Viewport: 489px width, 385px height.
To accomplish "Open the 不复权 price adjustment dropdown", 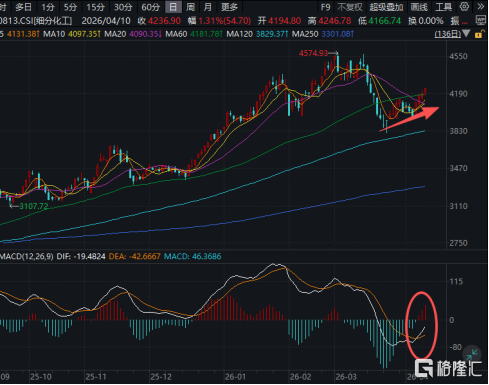I will [x=350, y=7].
